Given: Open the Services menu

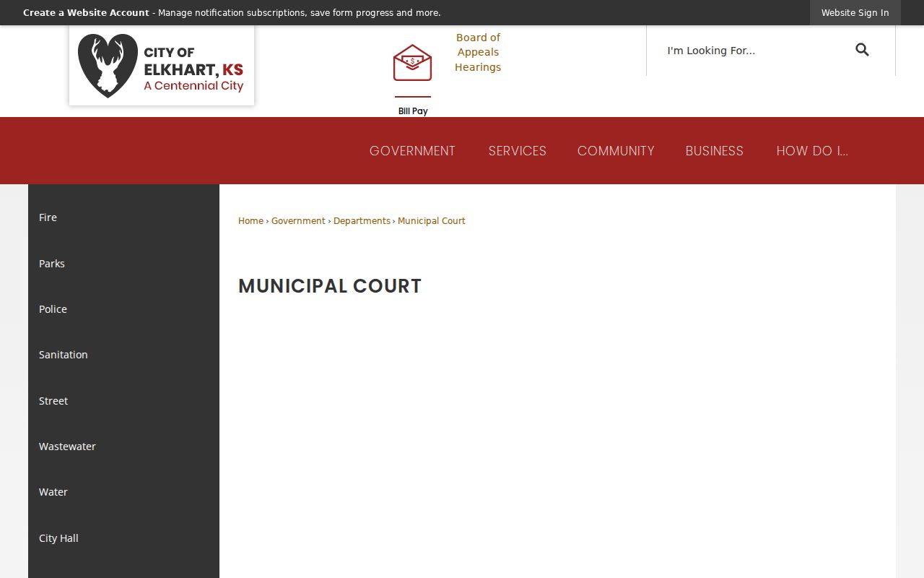Looking at the screenshot, I should 517,151.
